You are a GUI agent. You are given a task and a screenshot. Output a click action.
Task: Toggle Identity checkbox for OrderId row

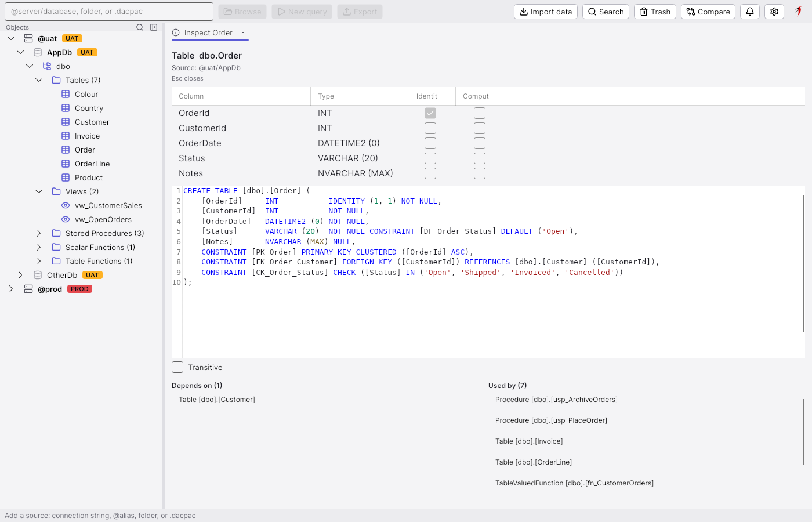(430, 113)
